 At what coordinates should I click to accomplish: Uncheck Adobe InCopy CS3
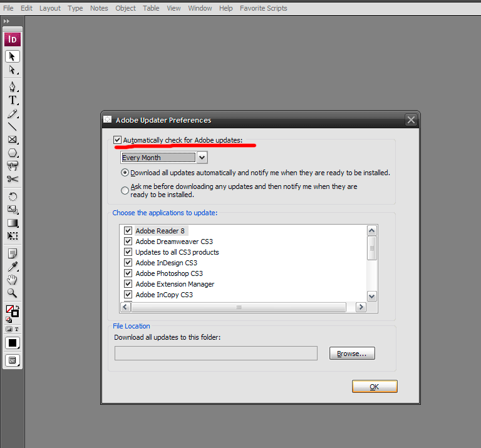pyautogui.click(x=128, y=295)
